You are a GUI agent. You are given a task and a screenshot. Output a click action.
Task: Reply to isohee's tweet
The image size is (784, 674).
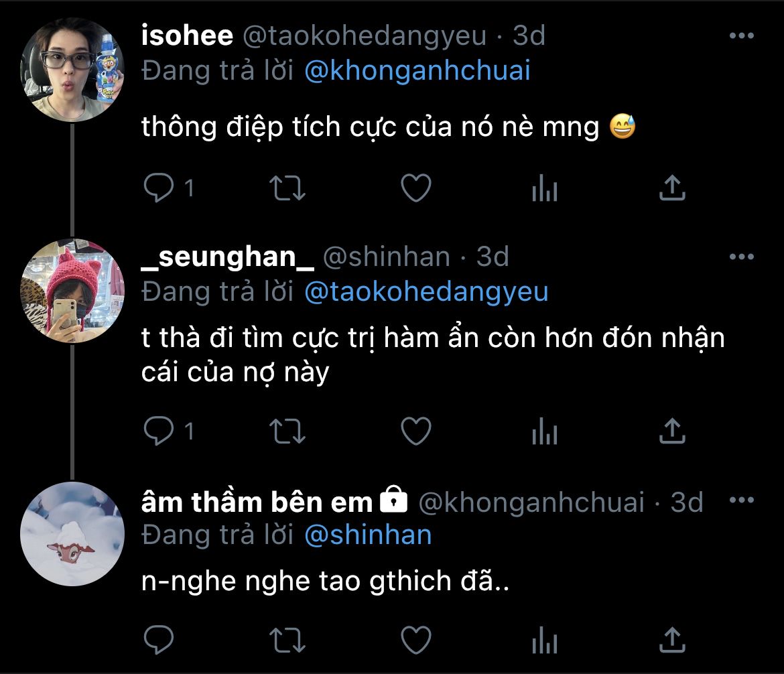[159, 189]
